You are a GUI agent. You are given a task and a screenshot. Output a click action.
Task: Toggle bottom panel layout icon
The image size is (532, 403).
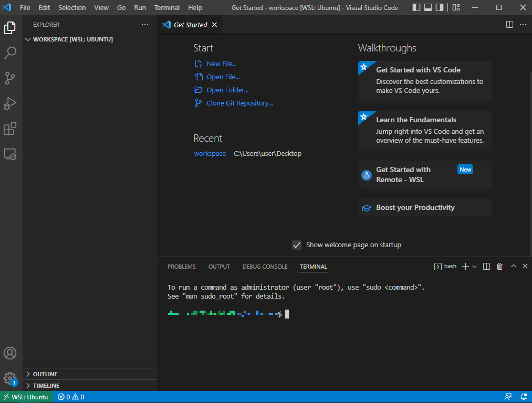[428, 7]
